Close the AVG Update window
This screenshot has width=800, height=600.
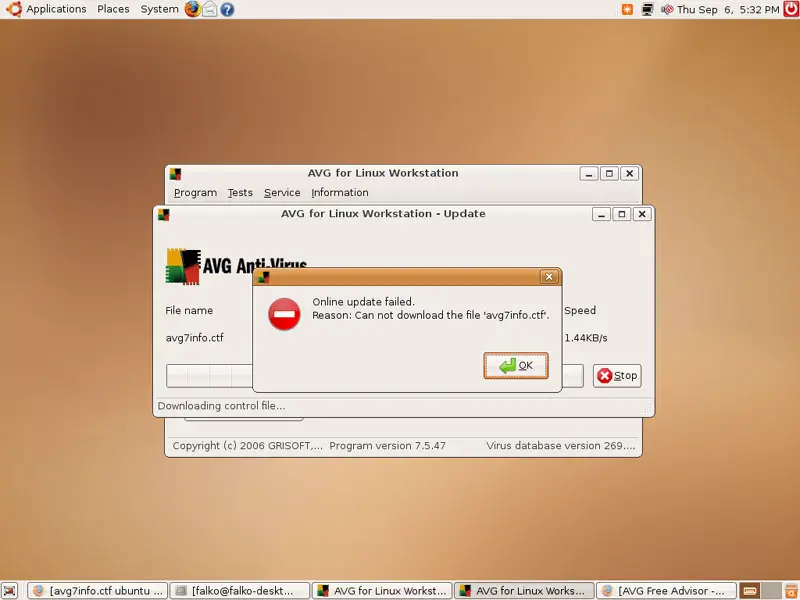642,214
